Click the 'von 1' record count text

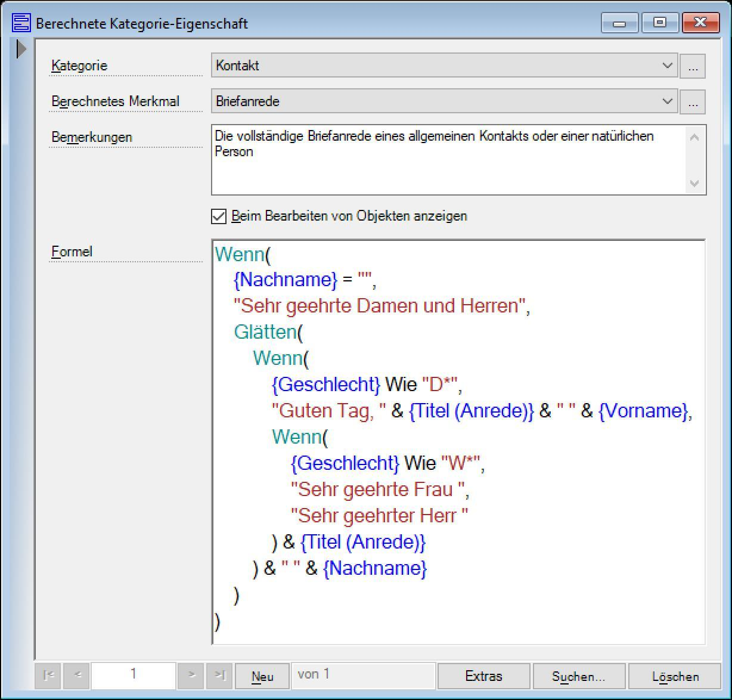[x=314, y=674]
